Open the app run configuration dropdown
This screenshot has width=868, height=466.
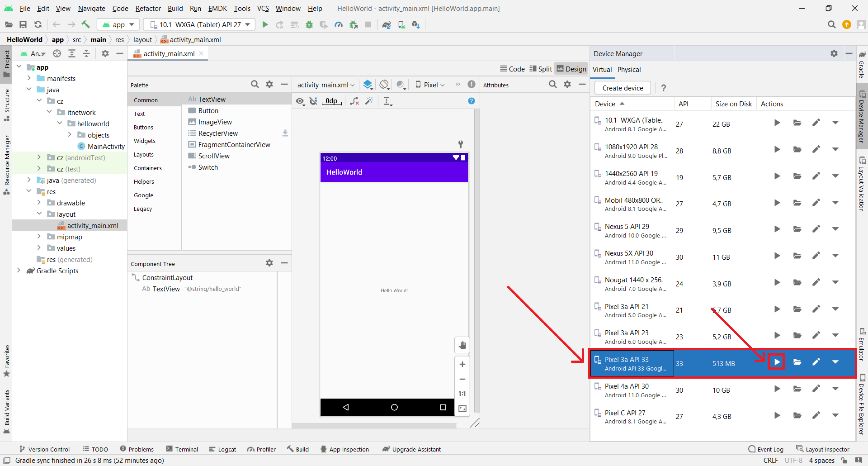click(118, 24)
